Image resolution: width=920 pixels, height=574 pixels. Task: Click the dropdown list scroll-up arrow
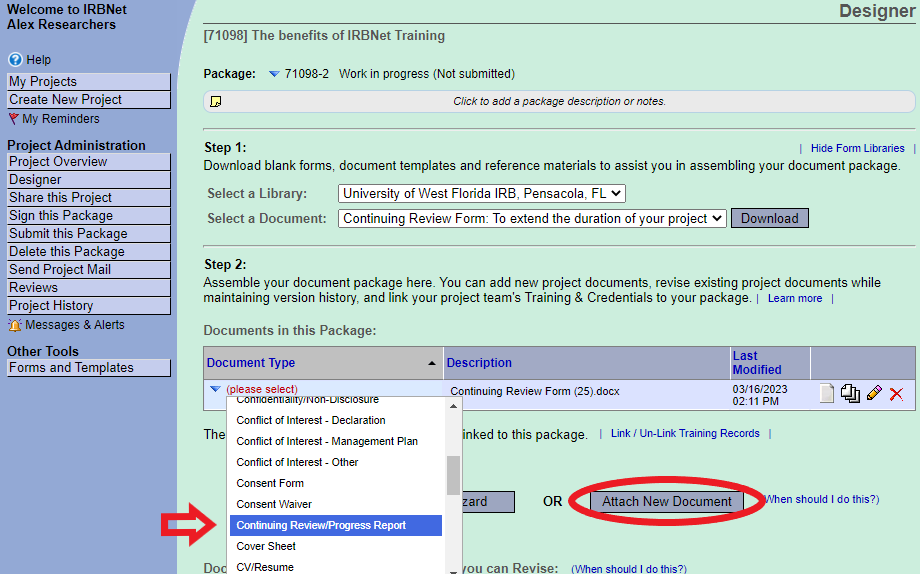[453, 406]
